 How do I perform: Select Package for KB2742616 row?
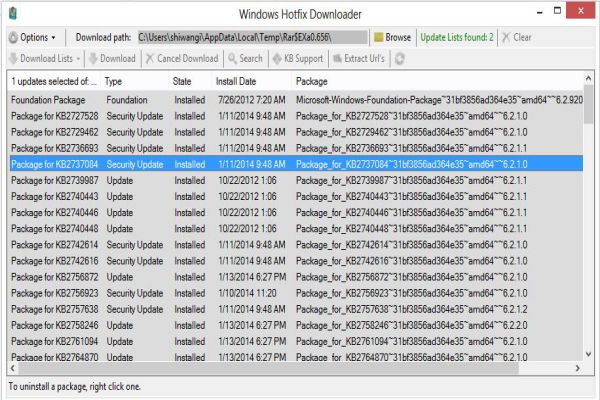click(295, 261)
